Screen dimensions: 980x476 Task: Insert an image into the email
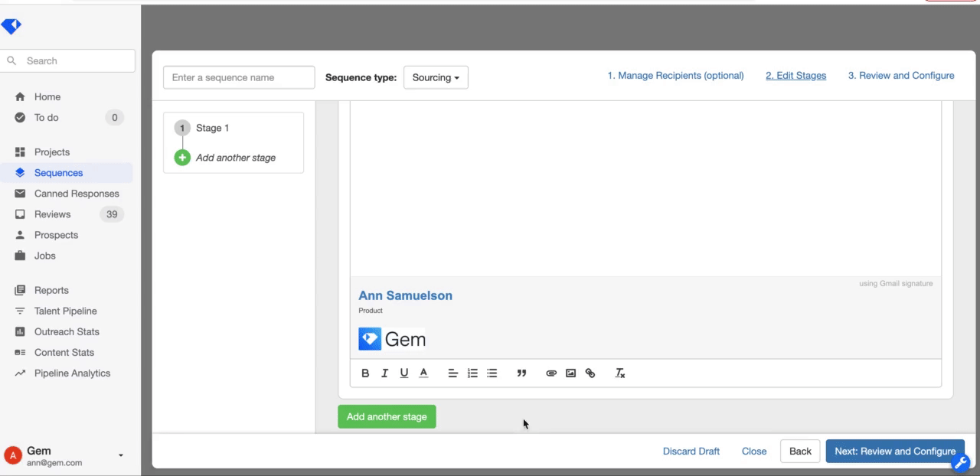570,373
